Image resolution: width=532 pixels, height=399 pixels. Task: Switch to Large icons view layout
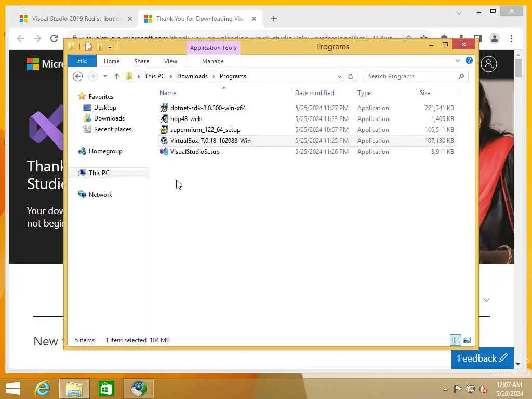click(x=467, y=340)
